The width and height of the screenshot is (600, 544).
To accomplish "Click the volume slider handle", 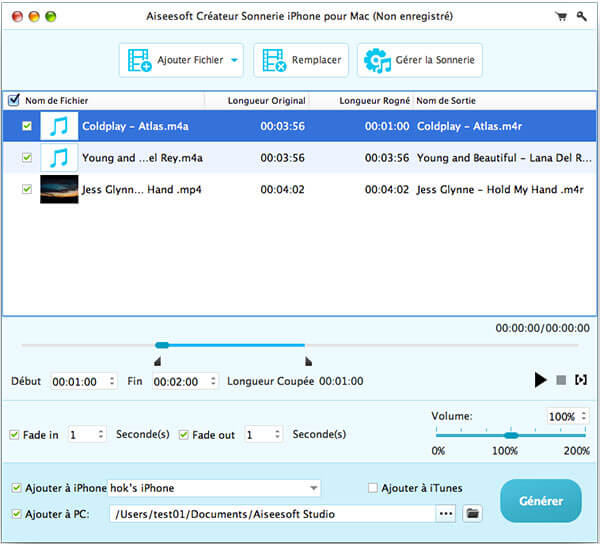I will click(511, 435).
